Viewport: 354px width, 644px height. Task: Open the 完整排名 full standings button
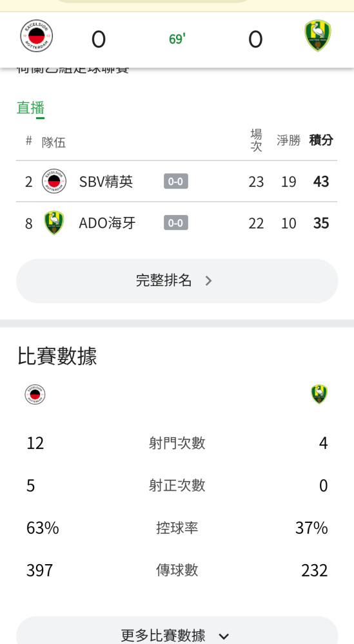pyautogui.click(x=177, y=281)
